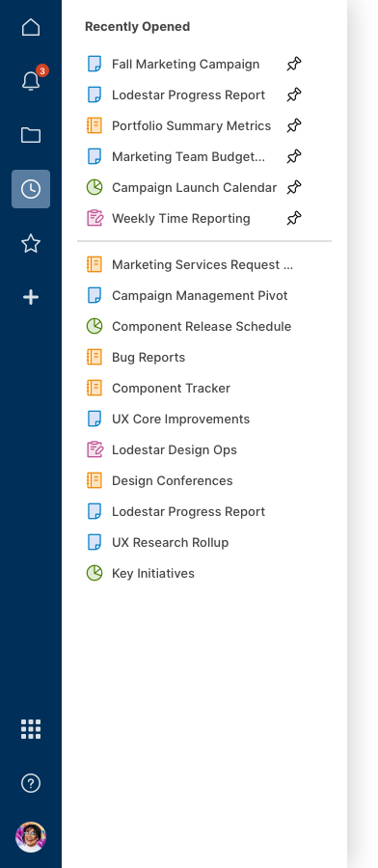Open the Launcher grid icon
This screenshot has height=868, width=378.
point(31,729)
